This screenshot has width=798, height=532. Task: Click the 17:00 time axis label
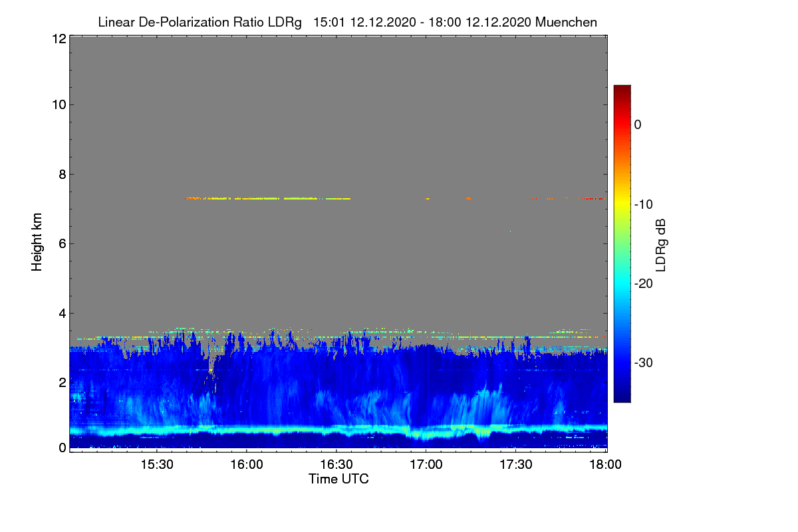(x=426, y=465)
